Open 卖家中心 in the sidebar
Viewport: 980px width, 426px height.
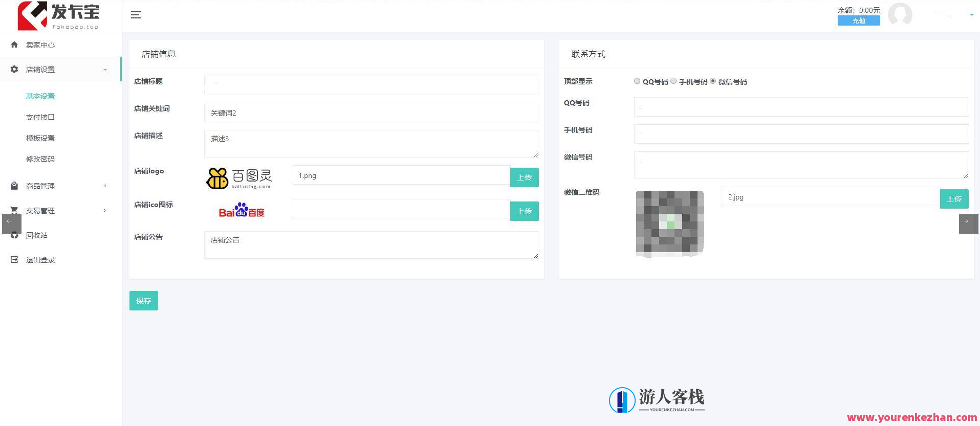(40, 45)
